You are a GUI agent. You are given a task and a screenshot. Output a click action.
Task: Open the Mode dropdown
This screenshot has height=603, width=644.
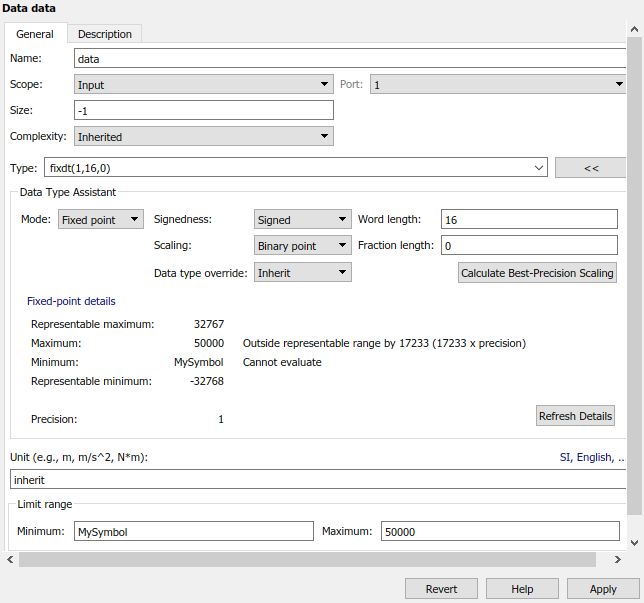101,219
